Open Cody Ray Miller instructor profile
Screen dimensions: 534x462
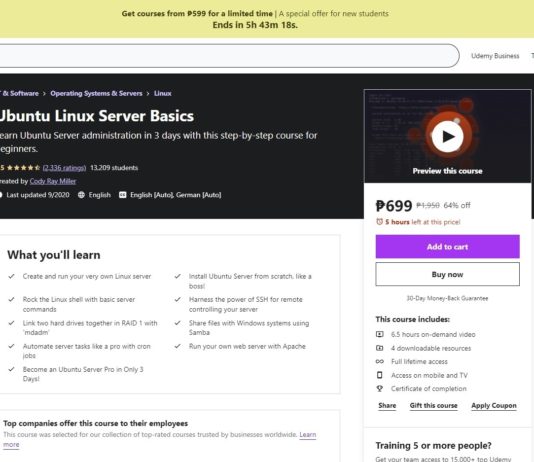[x=53, y=181]
